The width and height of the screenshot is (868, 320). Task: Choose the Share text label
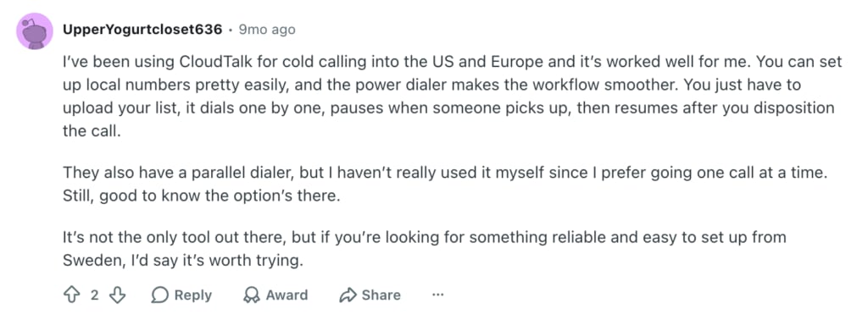(381, 295)
